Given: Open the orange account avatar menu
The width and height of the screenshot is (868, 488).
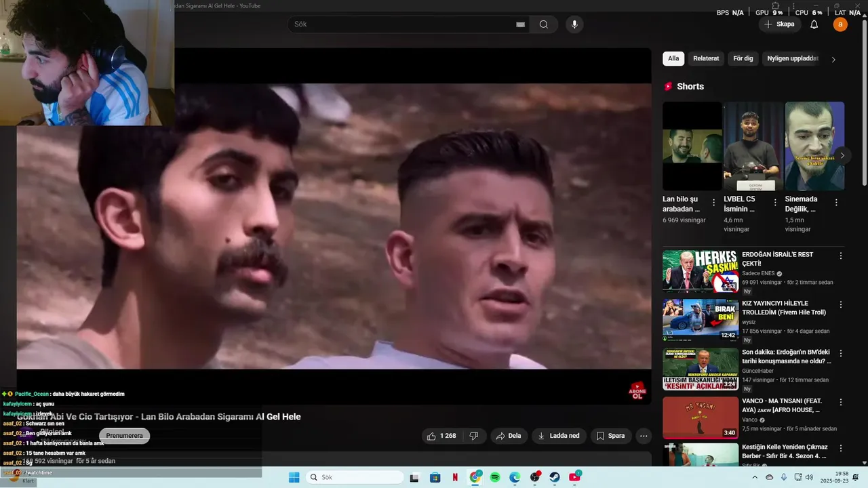Looking at the screenshot, I should click(840, 24).
